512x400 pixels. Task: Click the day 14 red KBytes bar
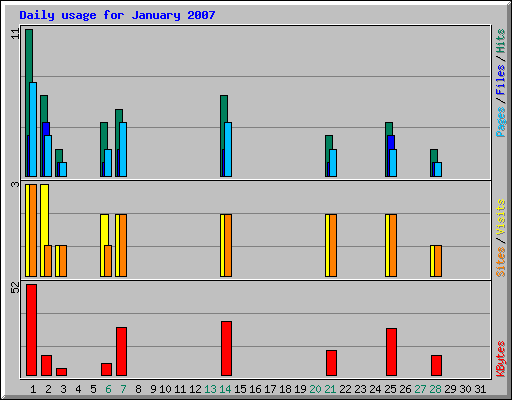[226, 348]
